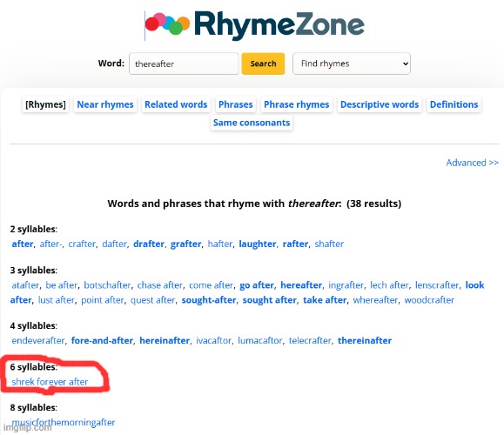The width and height of the screenshot is (504, 435).
Task: Click the RhymeZone title text
Action: [279, 25]
